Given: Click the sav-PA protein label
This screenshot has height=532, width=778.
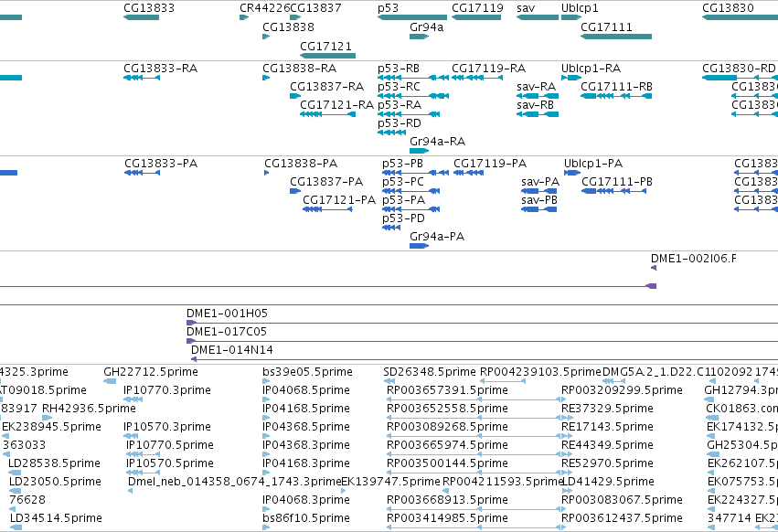Looking at the screenshot, I should click(x=540, y=182).
